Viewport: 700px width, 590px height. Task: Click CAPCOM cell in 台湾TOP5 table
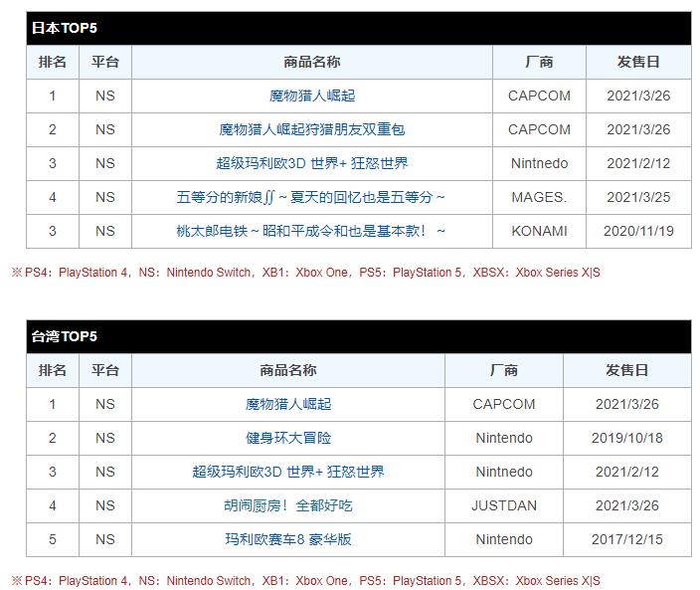click(x=503, y=404)
